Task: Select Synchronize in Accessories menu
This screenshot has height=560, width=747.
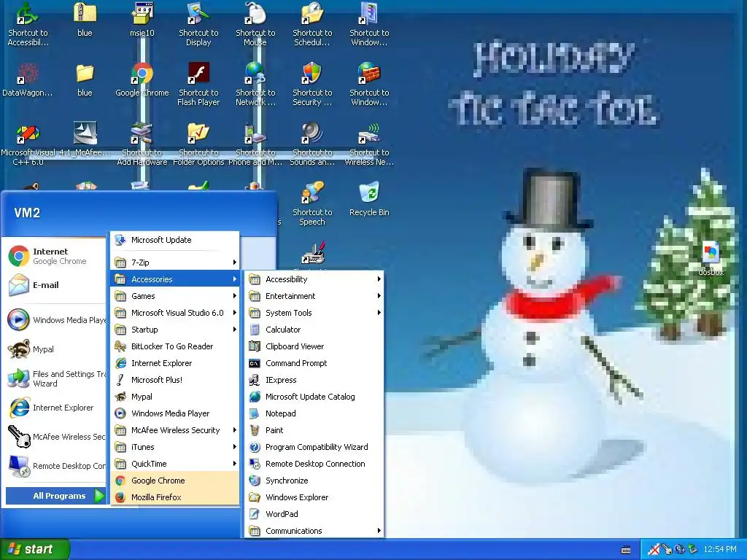Action: tap(314, 481)
